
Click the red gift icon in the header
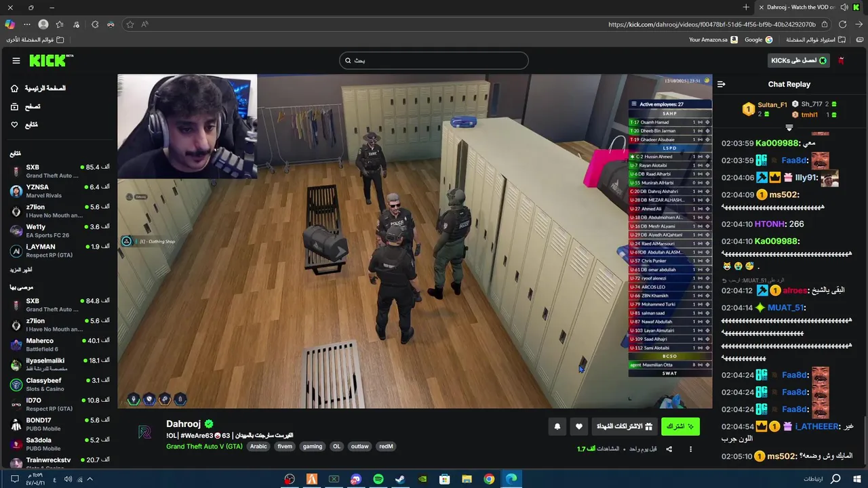click(x=842, y=60)
